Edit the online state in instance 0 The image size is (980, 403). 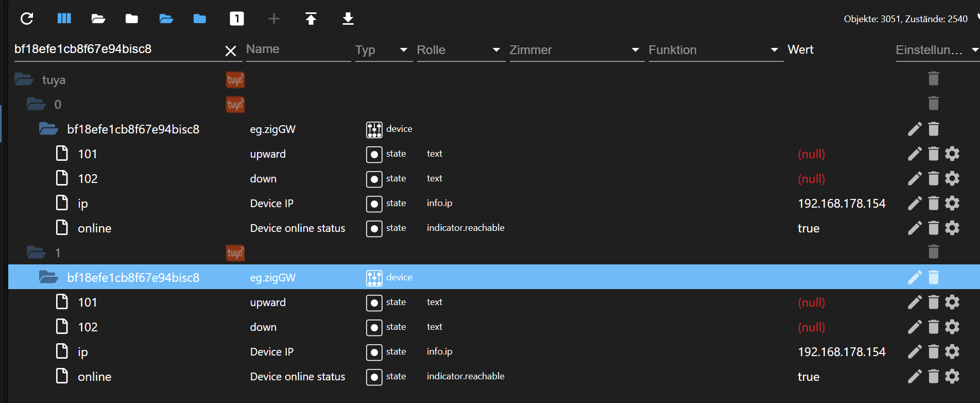point(915,228)
